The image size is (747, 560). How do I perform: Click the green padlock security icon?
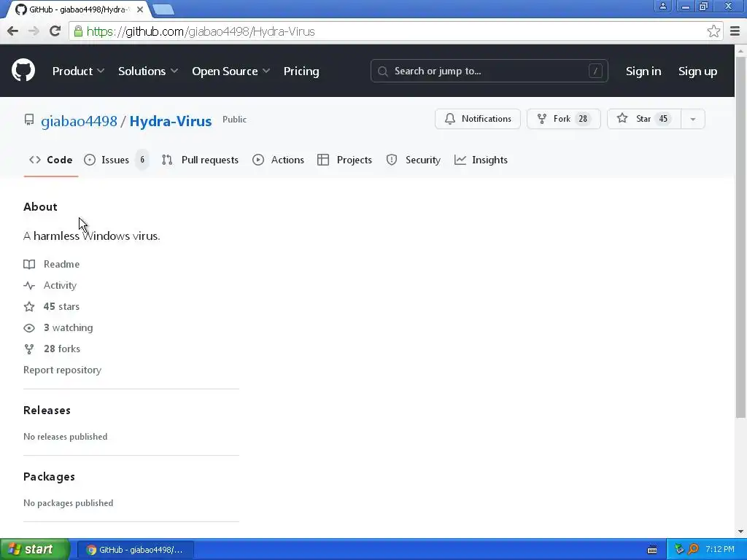click(x=77, y=31)
